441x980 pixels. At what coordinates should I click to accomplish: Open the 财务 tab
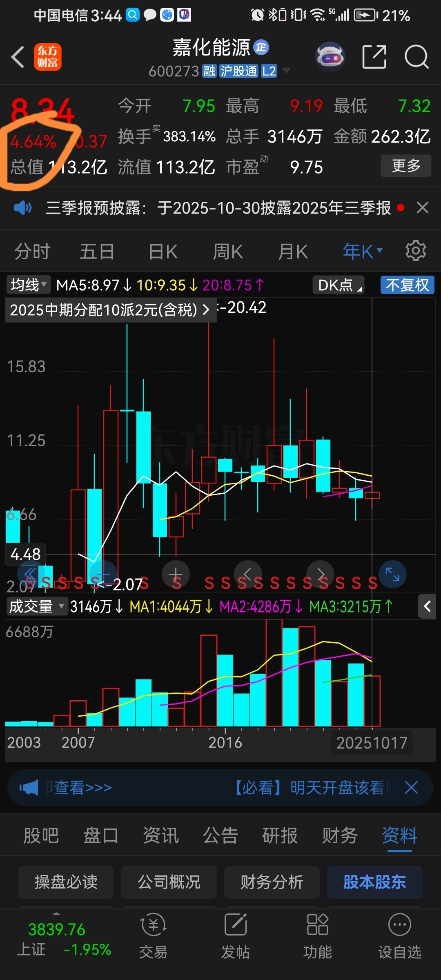coord(340,835)
